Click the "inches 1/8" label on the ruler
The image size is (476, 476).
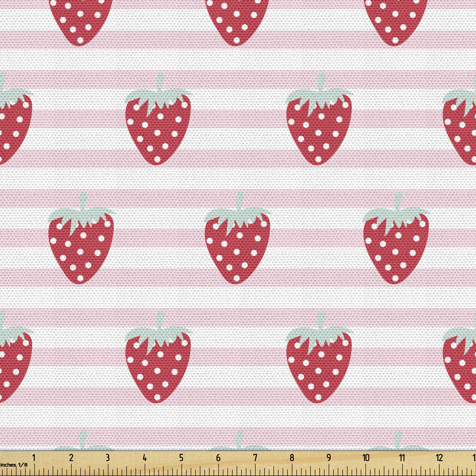coord(14,465)
